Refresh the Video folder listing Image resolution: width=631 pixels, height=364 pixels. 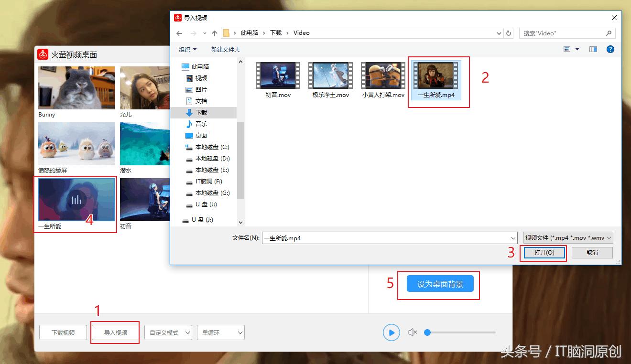pos(508,33)
